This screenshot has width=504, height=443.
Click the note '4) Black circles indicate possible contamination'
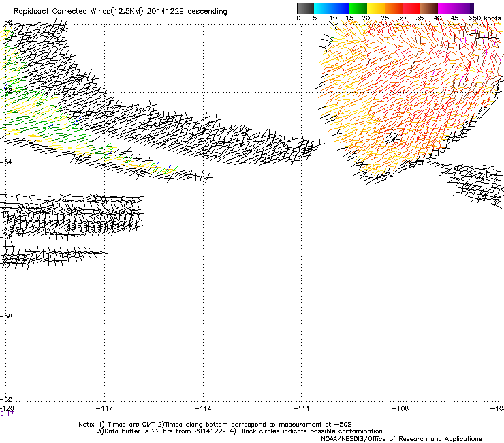[x=306, y=431]
